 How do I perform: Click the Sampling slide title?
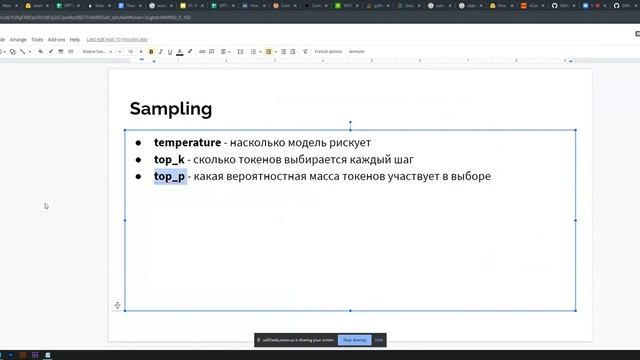click(x=171, y=109)
